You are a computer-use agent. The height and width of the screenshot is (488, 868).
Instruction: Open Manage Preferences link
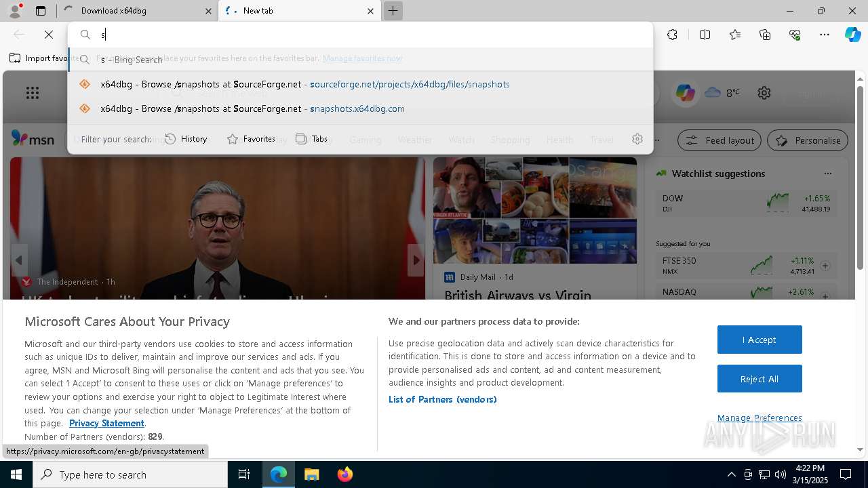tap(759, 418)
